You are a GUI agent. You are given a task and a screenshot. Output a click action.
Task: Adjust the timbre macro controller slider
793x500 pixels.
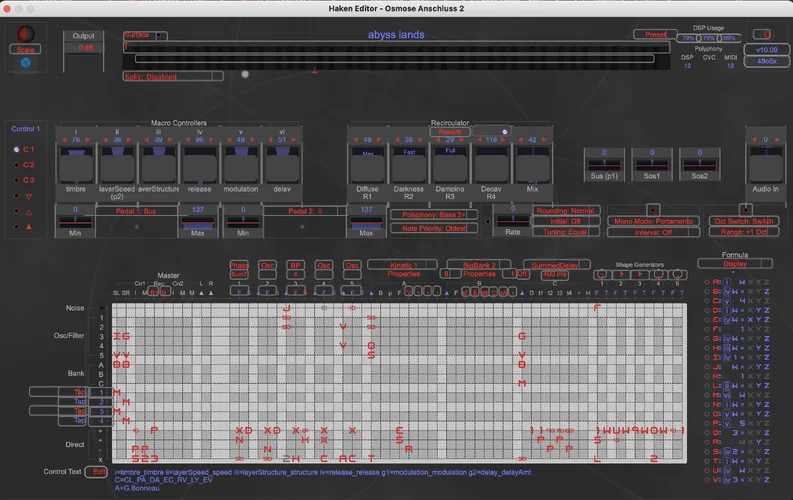[76, 161]
